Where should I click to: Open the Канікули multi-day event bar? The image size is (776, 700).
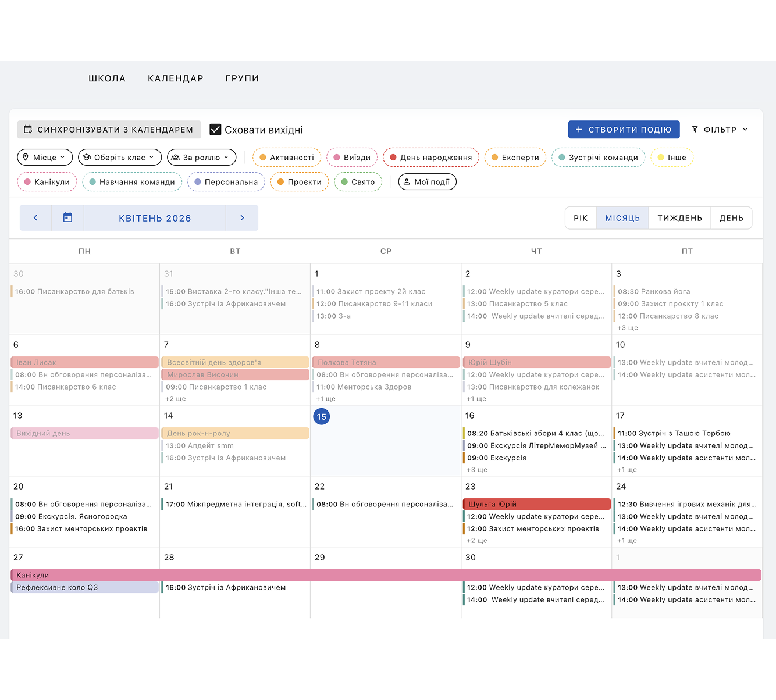click(386, 575)
